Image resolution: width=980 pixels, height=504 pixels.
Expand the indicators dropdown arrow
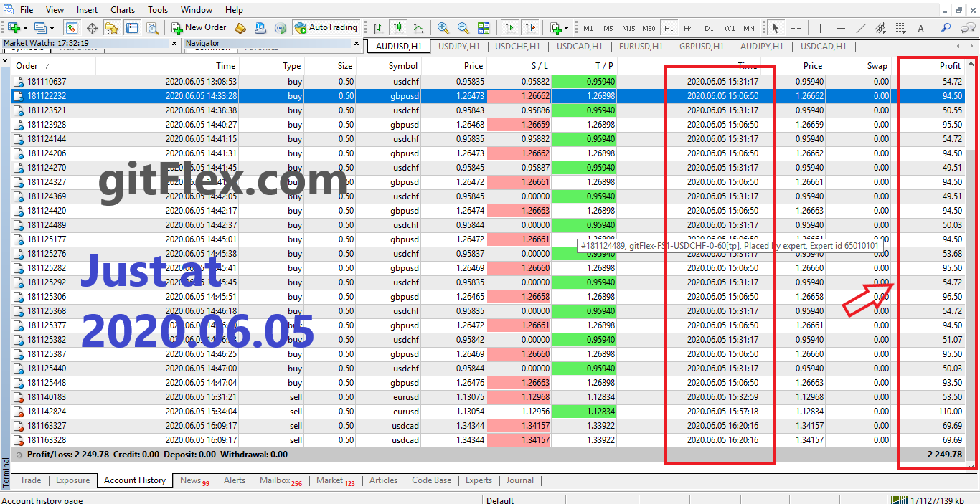click(567, 28)
